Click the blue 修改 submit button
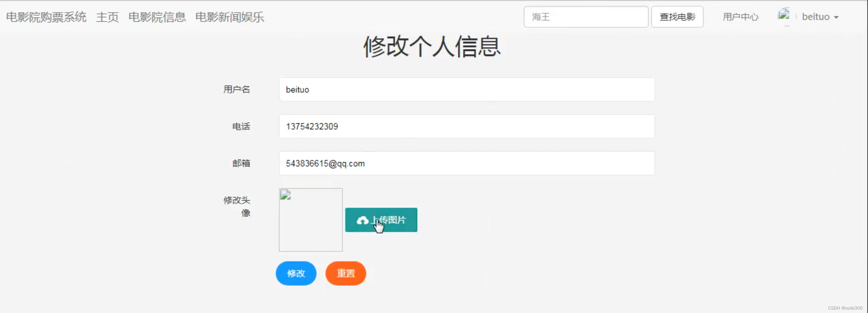This screenshot has height=313, width=868. [x=296, y=273]
